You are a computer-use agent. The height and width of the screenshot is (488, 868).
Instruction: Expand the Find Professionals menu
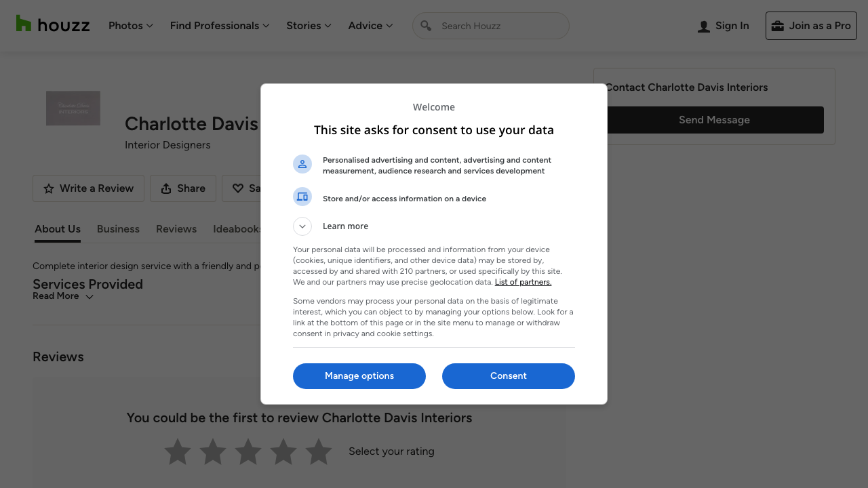(x=220, y=26)
